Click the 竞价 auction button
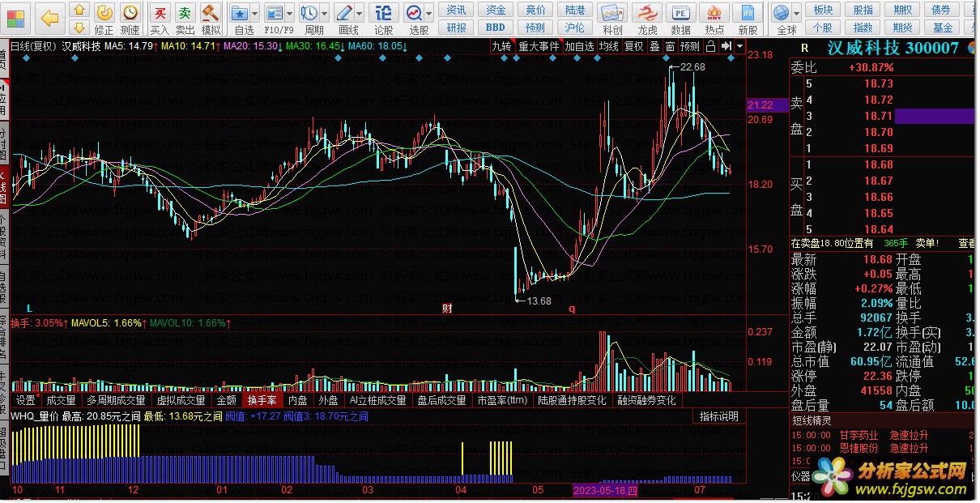The width and height of the screenshot is (980, 503). 535,10
